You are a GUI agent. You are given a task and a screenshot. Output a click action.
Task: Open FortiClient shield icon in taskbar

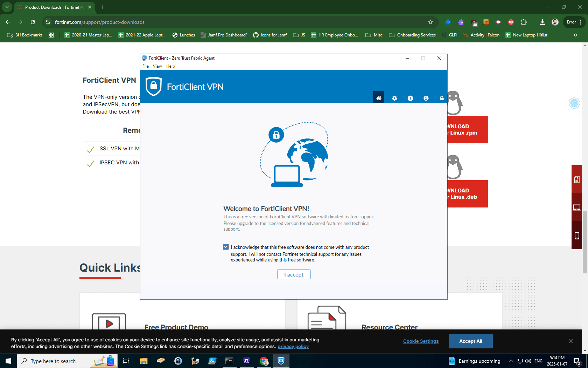(281, 361)
